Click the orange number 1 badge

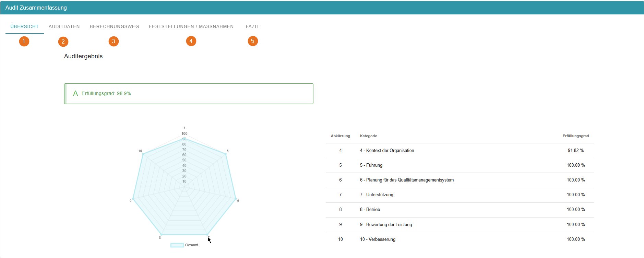coord(24,42)
